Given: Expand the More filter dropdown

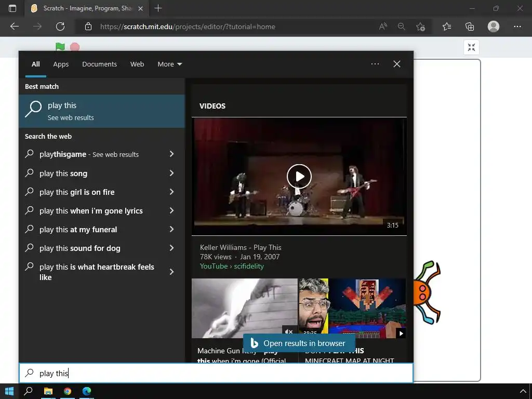Looking at the screenshot, I should tap(170, 64).
